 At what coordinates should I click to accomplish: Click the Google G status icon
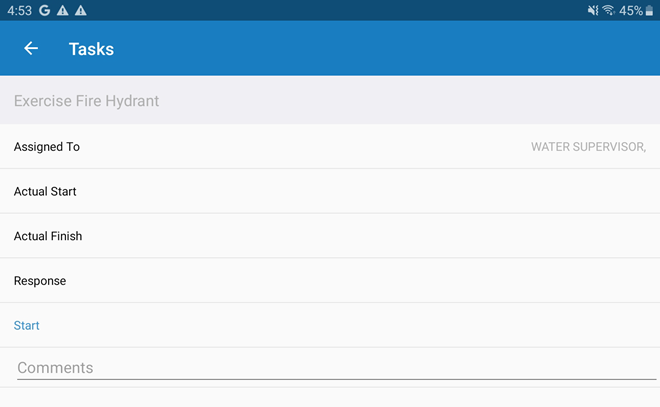(45, 10)
